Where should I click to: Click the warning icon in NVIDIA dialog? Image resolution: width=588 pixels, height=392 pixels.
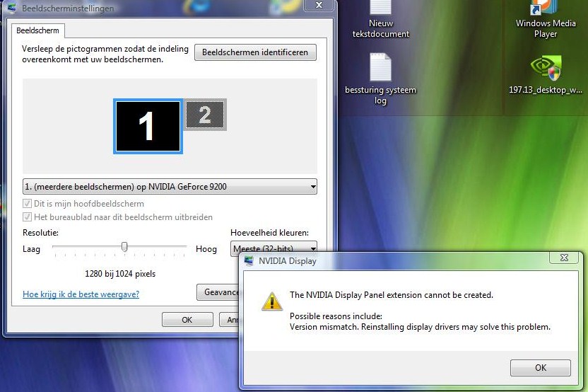pyautogui.click(x=272, y=301)
